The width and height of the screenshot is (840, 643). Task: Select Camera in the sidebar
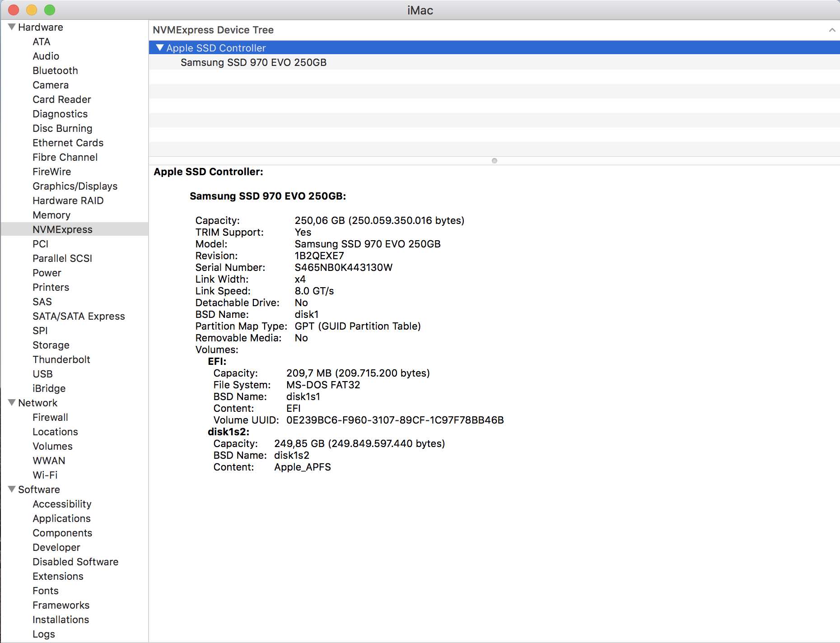[51, 85]
